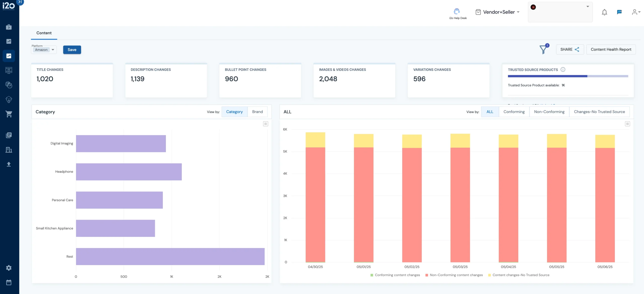The image size is (644, 294).
Task: Click the Save button
Action: click(72, 50)
